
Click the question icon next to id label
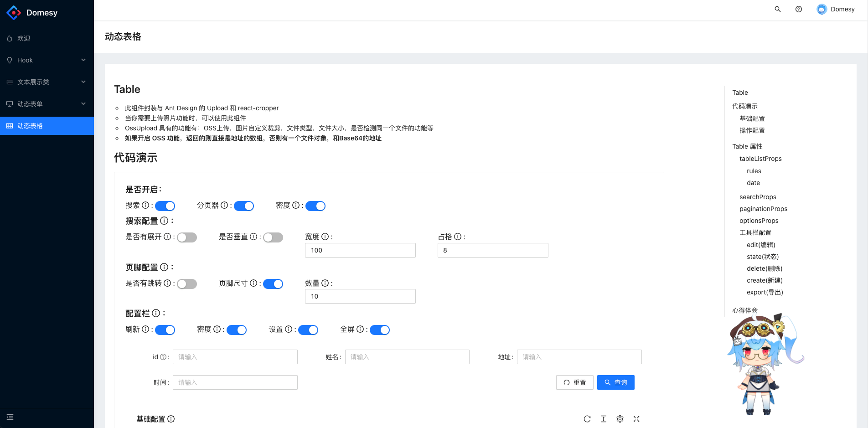pos(163,357)
